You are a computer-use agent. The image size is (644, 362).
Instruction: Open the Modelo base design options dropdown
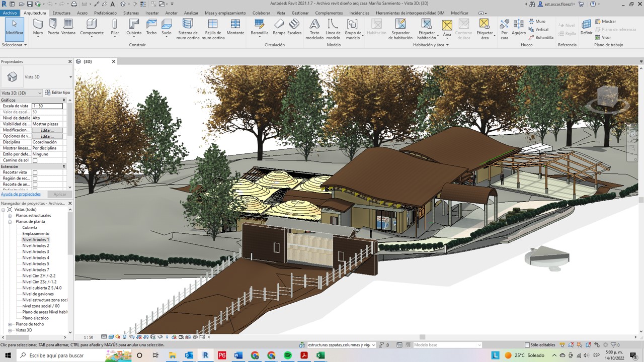pos(447,345)
